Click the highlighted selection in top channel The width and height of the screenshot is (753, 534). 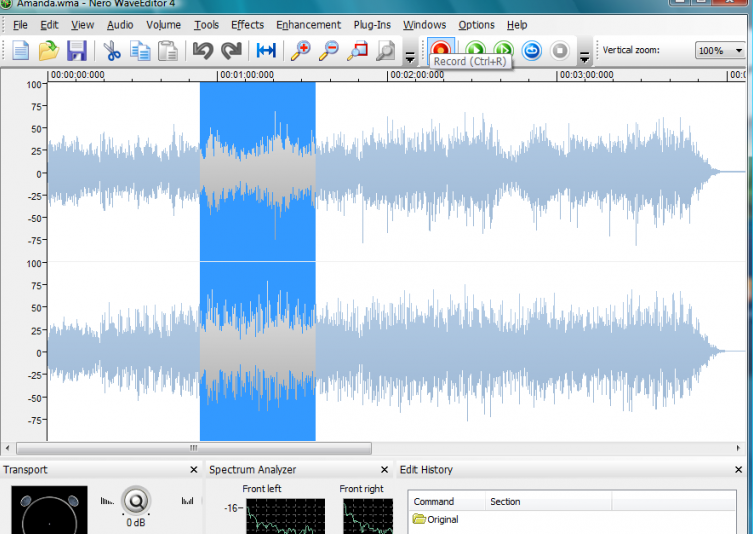tap(257, 171)
